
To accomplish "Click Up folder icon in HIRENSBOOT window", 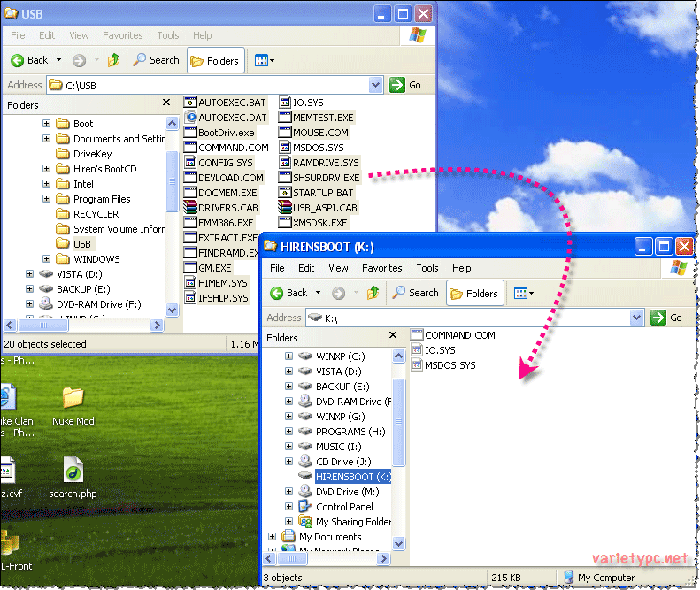I will [373, 293].
